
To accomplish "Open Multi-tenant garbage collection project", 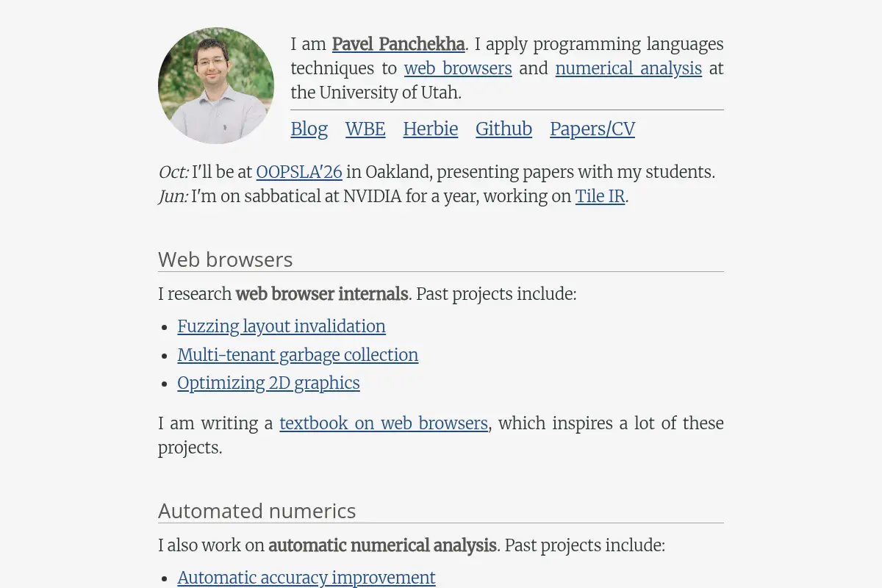I will [x=298, y=355].
